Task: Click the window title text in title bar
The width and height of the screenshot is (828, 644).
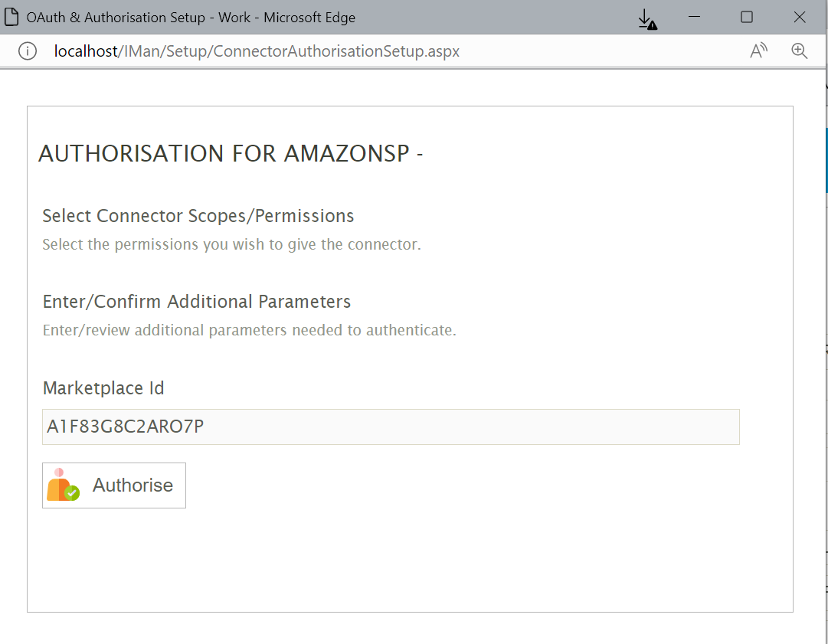Action: [191, 17]
